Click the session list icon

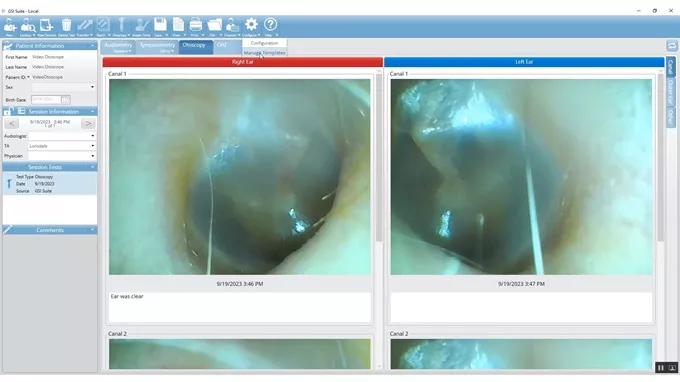[x=21, y=111]
